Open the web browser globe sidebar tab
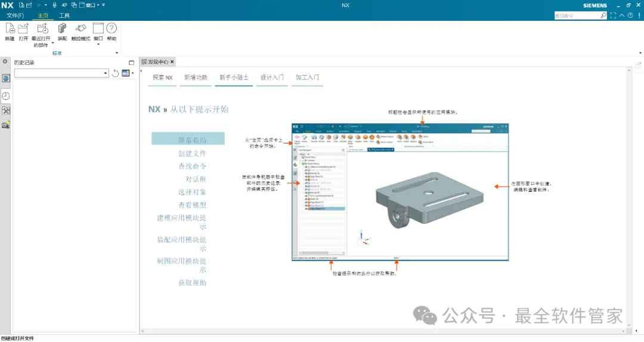 [x=6, y=78]
